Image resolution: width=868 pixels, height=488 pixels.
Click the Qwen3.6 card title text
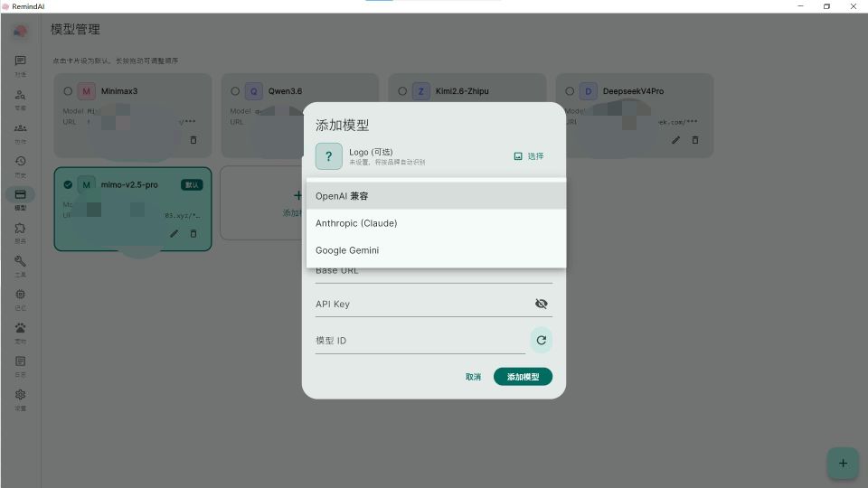285,91
